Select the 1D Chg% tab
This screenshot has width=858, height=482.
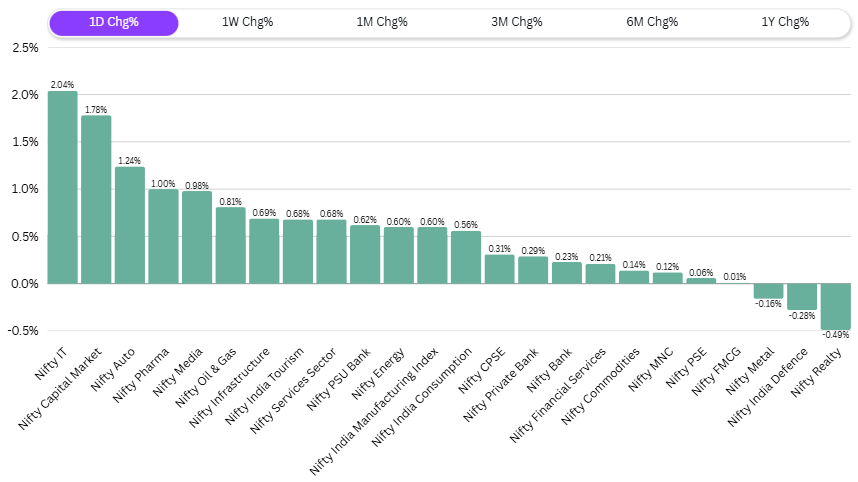point(113,23)
